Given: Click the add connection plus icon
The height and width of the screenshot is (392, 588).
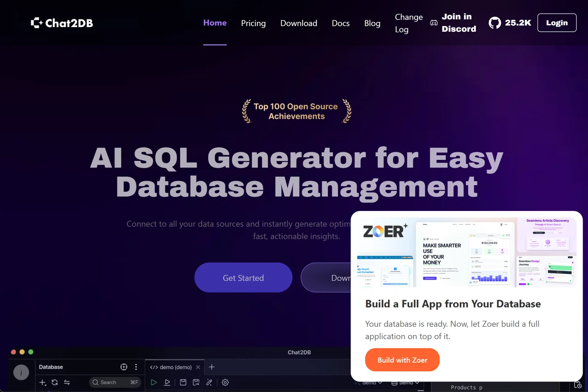Looking at the screenshot, I should tap(43, 382).
